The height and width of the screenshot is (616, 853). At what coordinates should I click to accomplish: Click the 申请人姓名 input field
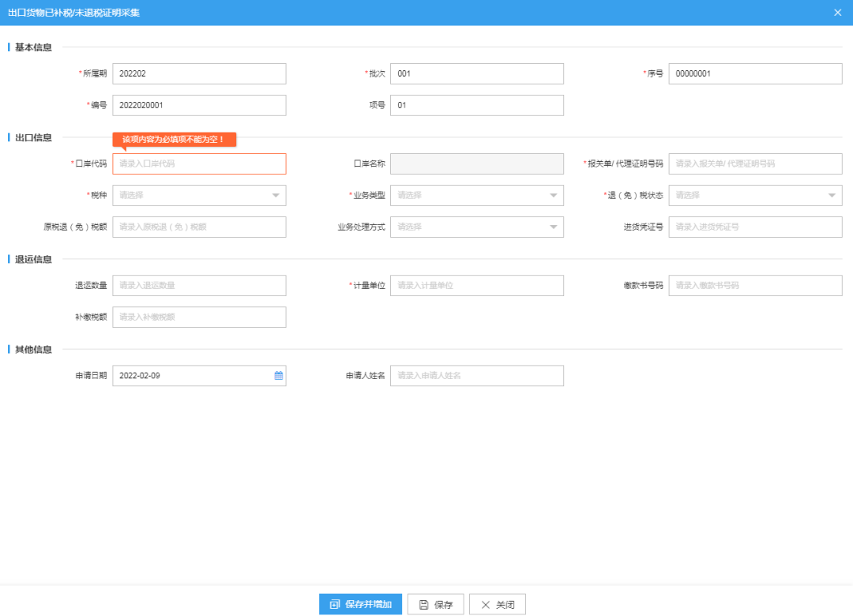click(477, 376)
